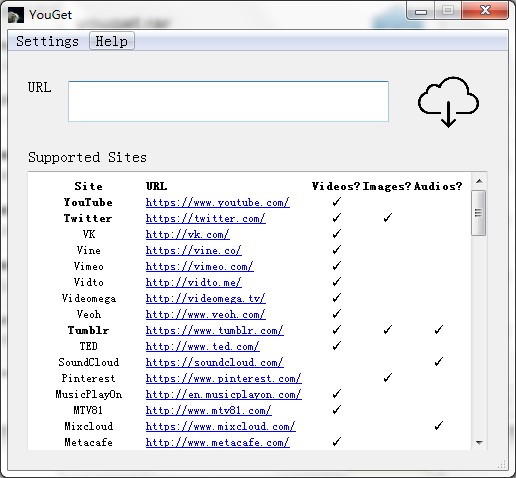
Task: Open the www.pinterest.com link
Action: tap(224, 378)
